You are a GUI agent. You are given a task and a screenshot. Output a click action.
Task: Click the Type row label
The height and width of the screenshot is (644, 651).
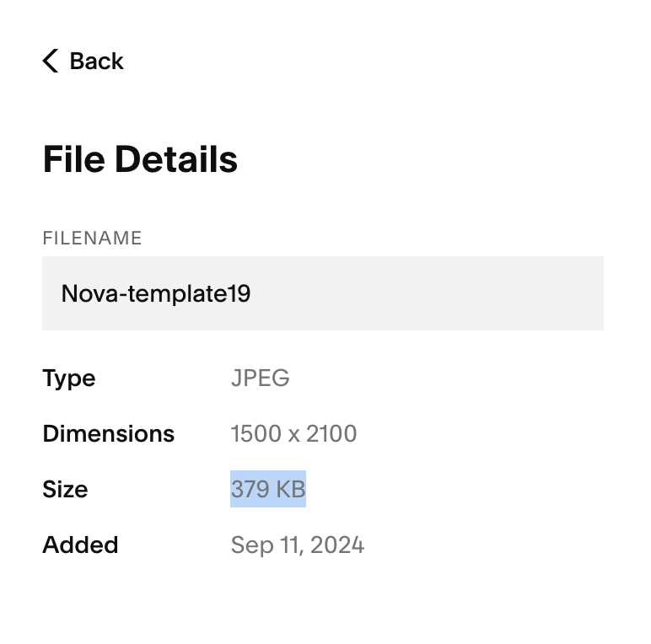click(x=69, y=378)
